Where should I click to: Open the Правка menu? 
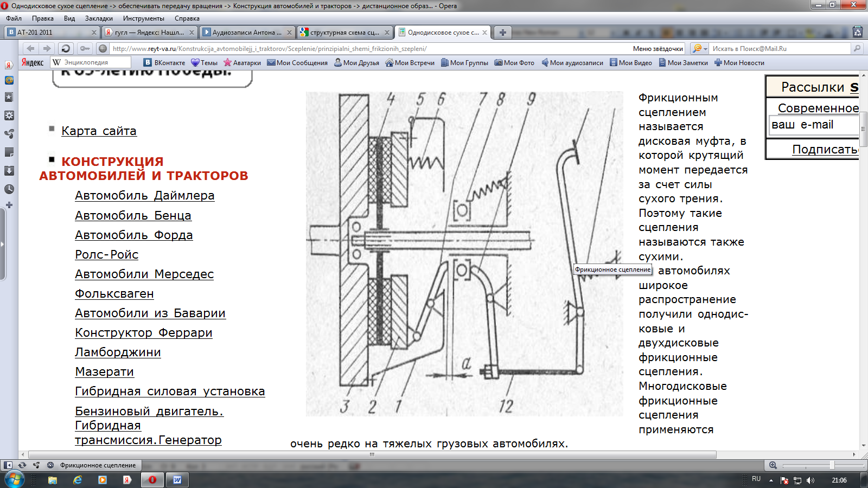click(x=42, y=18)
